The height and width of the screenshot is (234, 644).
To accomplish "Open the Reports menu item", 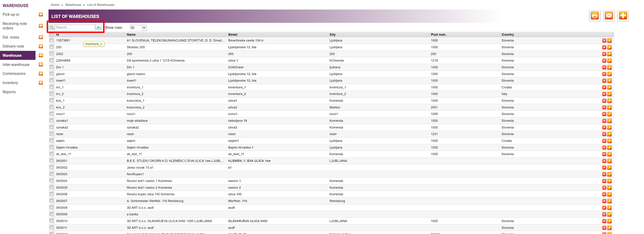I will [9, 92].
